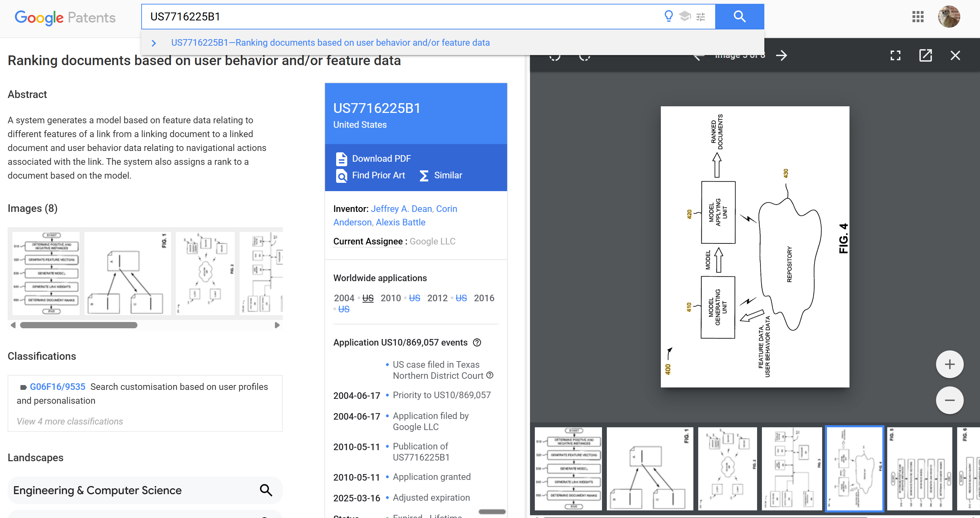Close the image viewer panel
Viewport: 980px width, 518px height.
pyautogui.click(x=955, y=55)
